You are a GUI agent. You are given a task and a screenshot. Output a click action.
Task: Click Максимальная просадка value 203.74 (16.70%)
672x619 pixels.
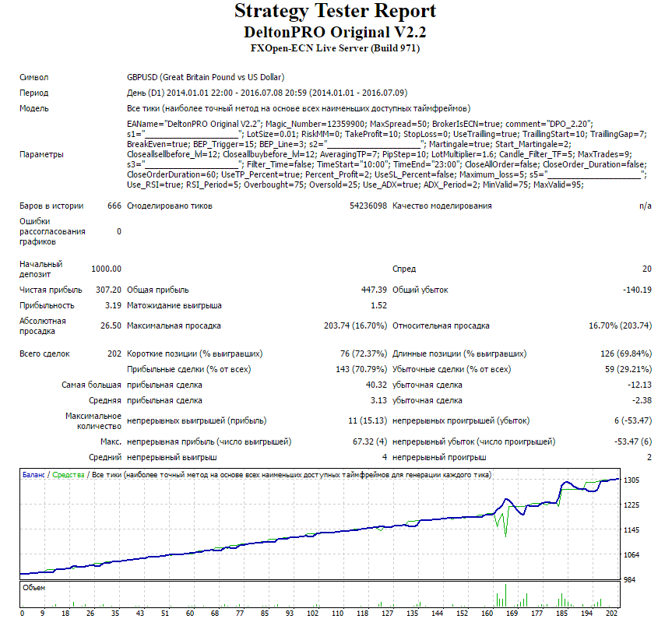(355, 325)
